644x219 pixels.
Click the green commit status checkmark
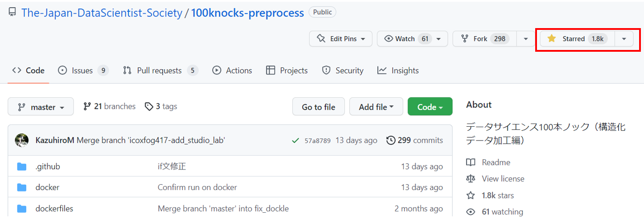[295, 140]
